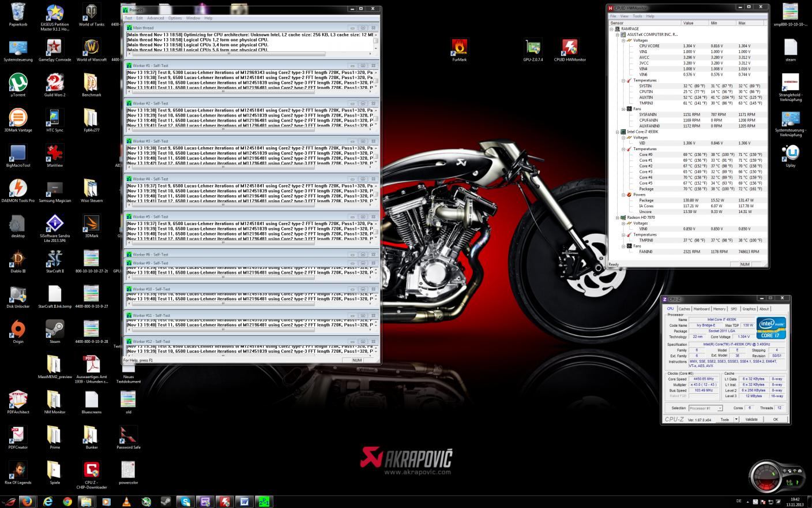
Task: Open the FurMark desktop shortcut
Action: point(459,50)
